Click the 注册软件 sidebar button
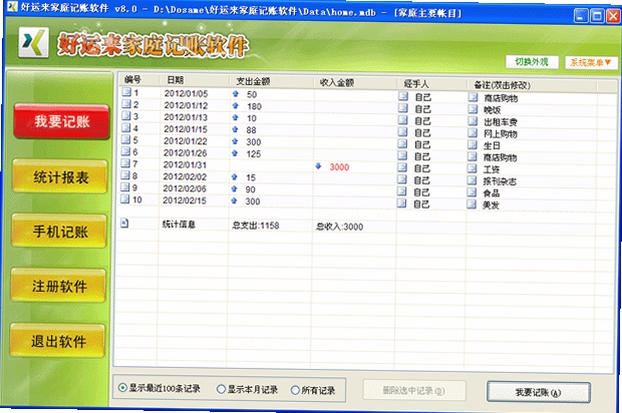Image resolution: width=622 pixels, height=413 pixels. point(59,286)
